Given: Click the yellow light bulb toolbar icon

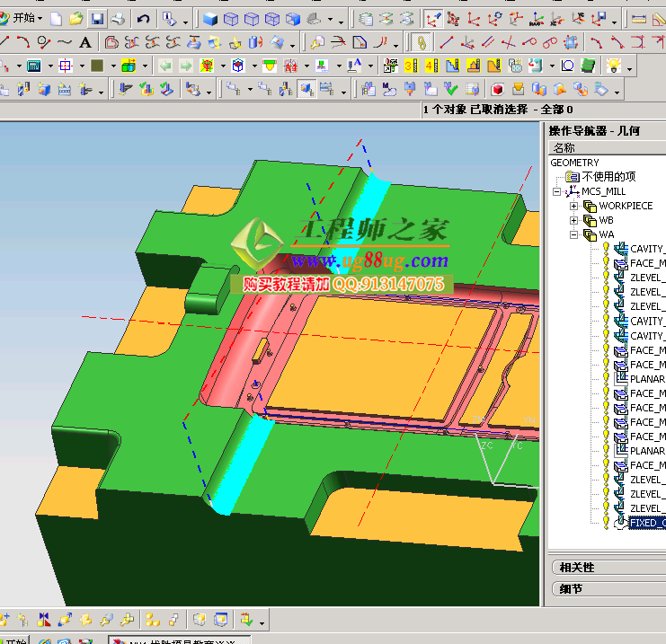Looking at the screenshot, I should coord(614,66).
